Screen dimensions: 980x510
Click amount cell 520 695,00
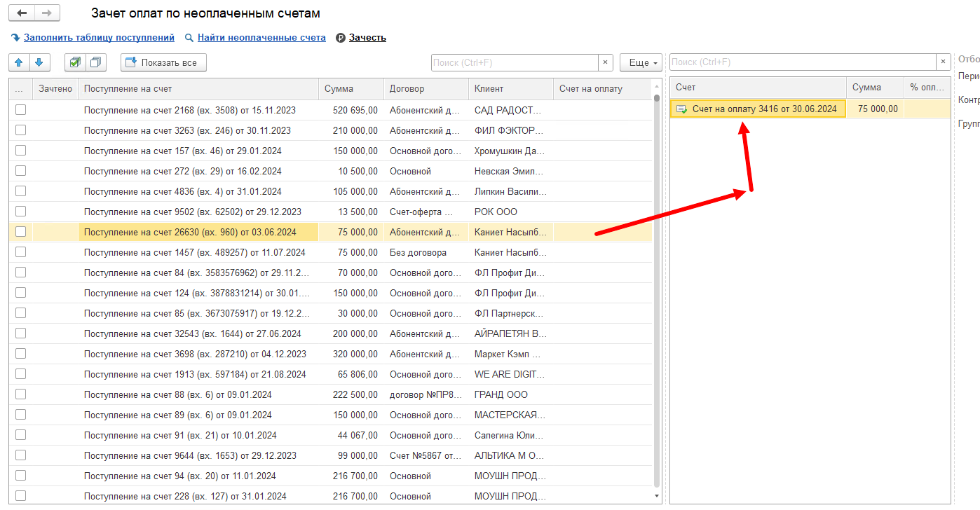(351, 110)
